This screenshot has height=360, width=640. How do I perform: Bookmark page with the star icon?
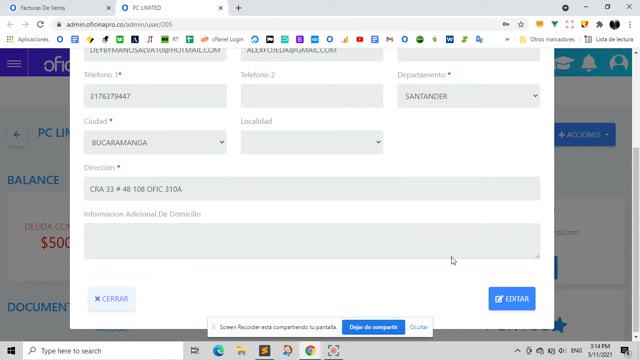pyautogui.click(x=521, y=24)
